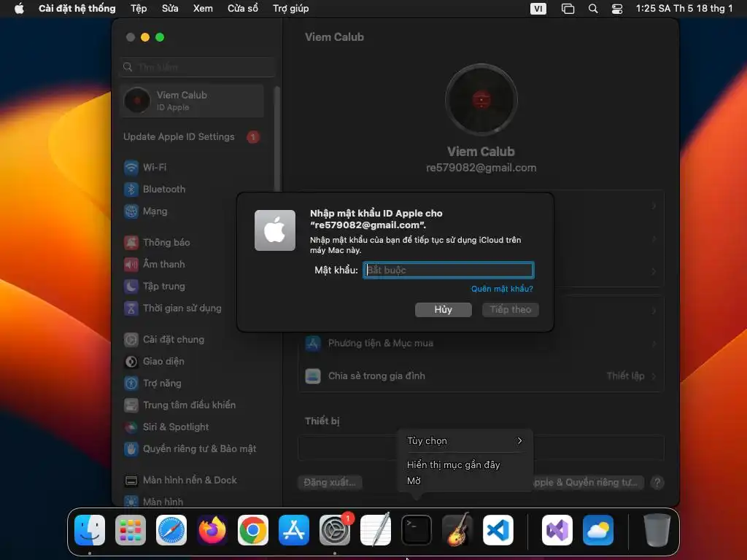Open Phương tiện & Mục mua row
This screenshot has width=747, height=560.
[x=481, y=343]
